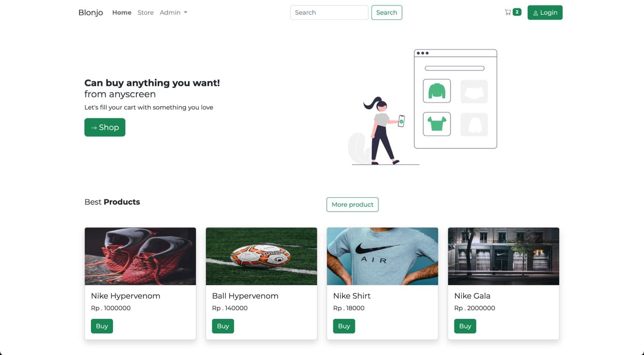This screenshot has width=644, height=355.
Task: Buy the Nike Hypervenom product
Action: pos(102,326)
